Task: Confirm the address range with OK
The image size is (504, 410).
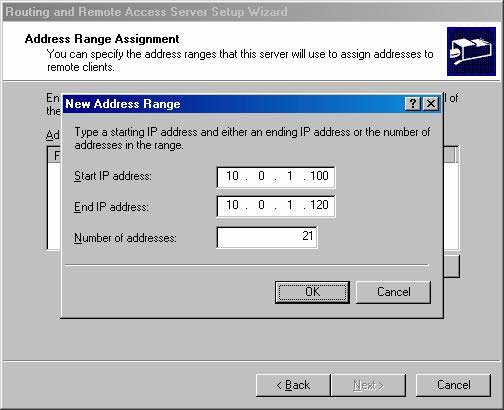Action: point(312,292)
